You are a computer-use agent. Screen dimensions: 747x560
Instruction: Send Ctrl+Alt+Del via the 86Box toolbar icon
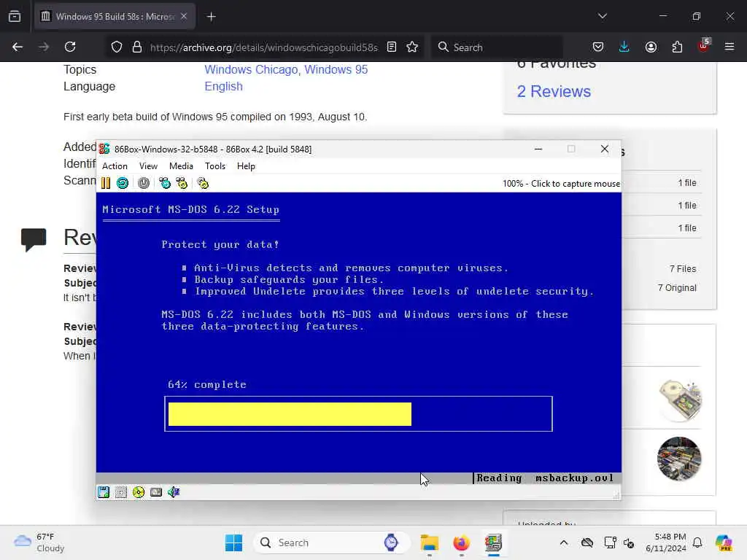[x=165, y=183]
